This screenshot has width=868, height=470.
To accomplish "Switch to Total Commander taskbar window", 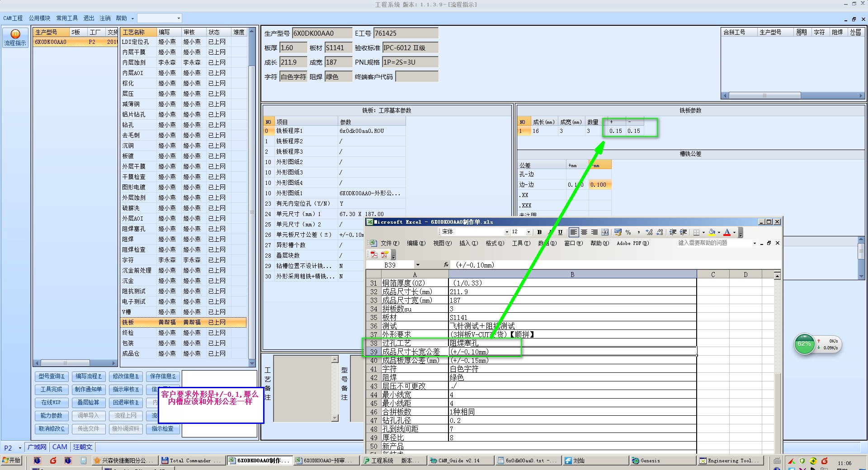I will 191,461.
